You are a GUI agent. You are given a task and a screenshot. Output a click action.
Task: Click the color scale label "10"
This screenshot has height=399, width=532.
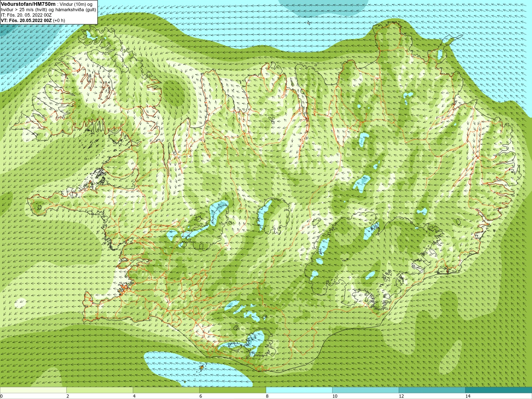tap(335, 396)
